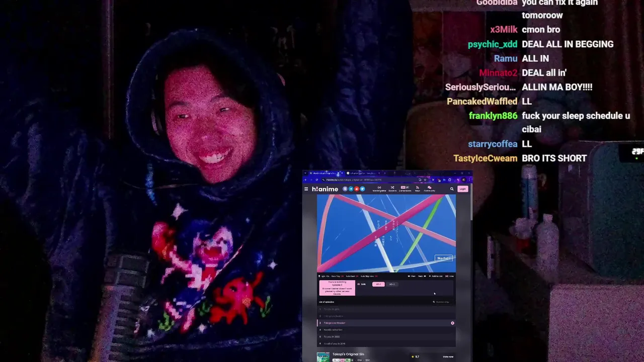
Task: Click the browser back arrow
Action: coord(305,179)
